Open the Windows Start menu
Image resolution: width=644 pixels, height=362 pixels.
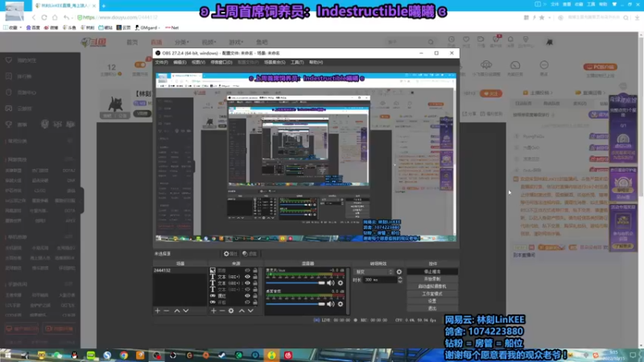(7, 355)
